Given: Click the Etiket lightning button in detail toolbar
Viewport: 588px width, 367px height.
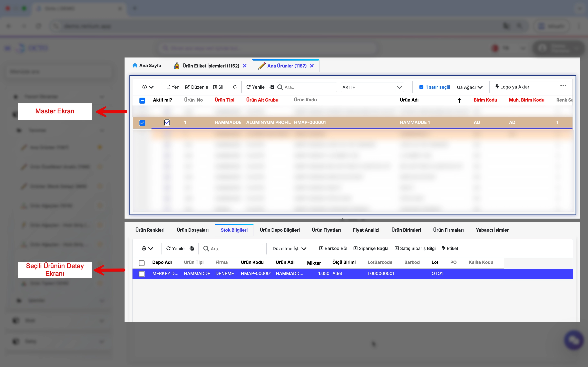Looking at the screenshot, I should (450, 248).
